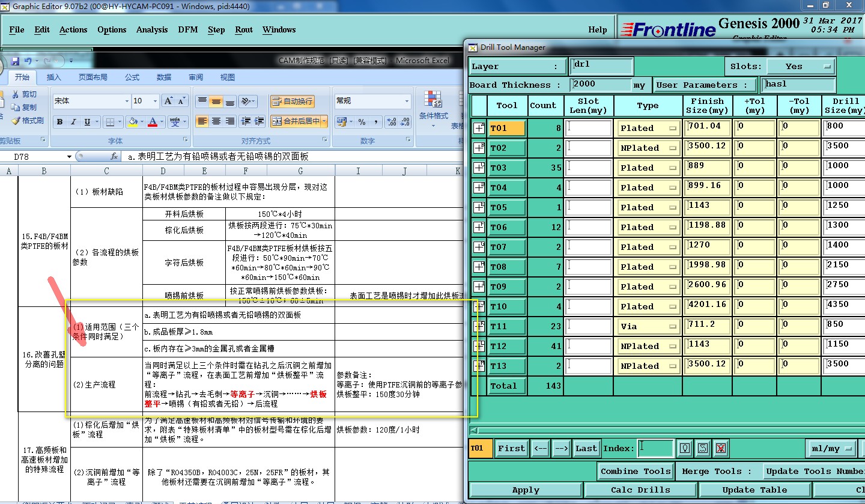Click the percent style icon
Screen dimensions: 865x504
point(362,121)
